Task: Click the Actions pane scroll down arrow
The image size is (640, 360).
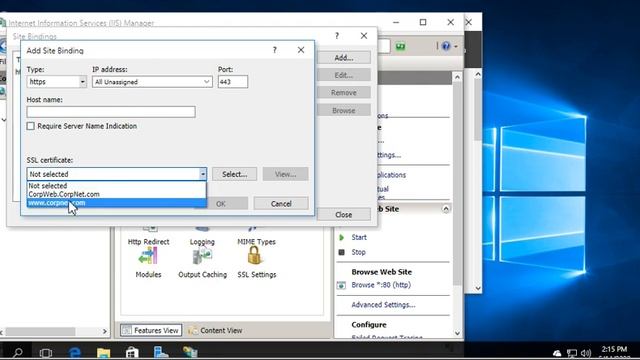Action: pyautogui.click(x=457, y=333)
